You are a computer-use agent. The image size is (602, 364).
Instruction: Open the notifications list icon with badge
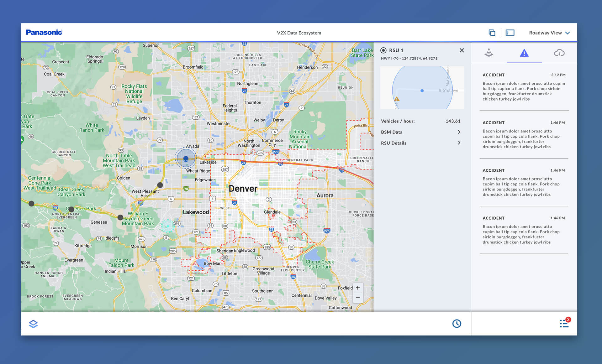coord(564,323)
